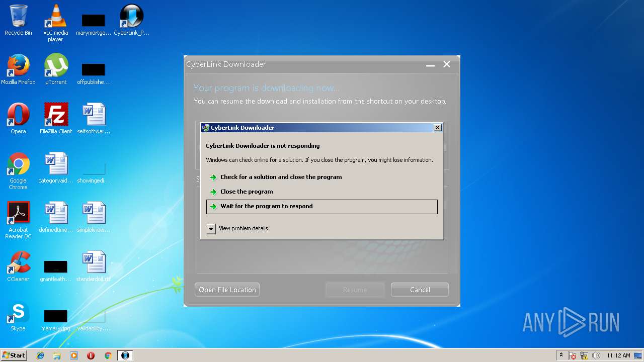Open the Action Center flag icon
This screenshot has height=362, width=644.
tap(572, 355)
